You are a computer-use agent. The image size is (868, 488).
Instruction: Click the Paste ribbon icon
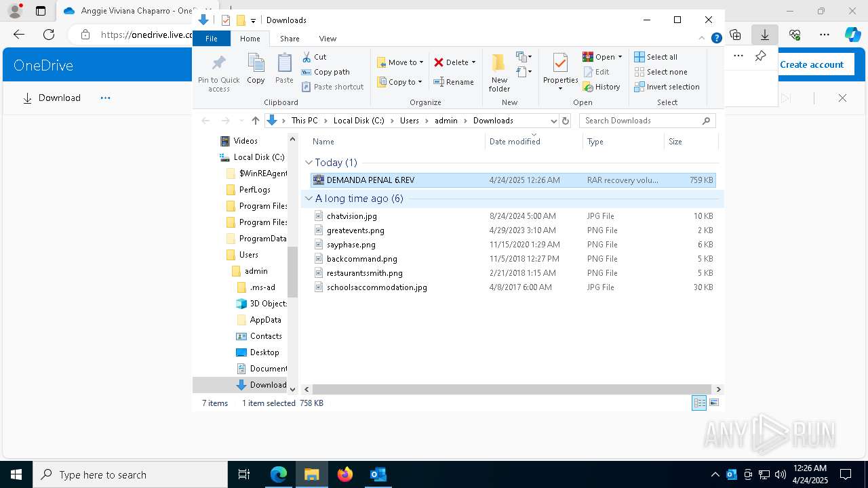(x=284, y=69)
